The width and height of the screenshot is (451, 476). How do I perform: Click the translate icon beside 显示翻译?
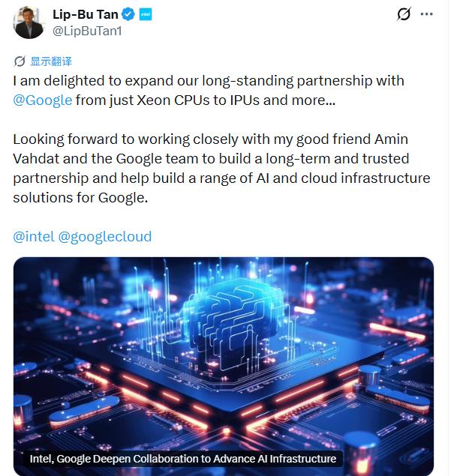click(20, 61)
